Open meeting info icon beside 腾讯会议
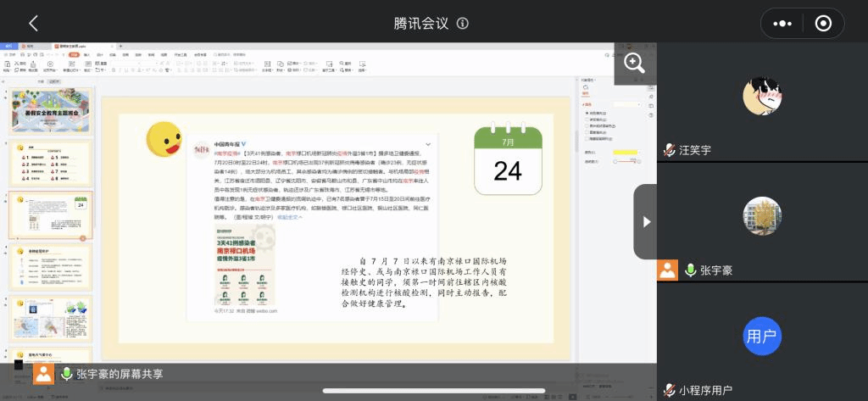Viewport: 868px width, 401px height. point(463,23)
